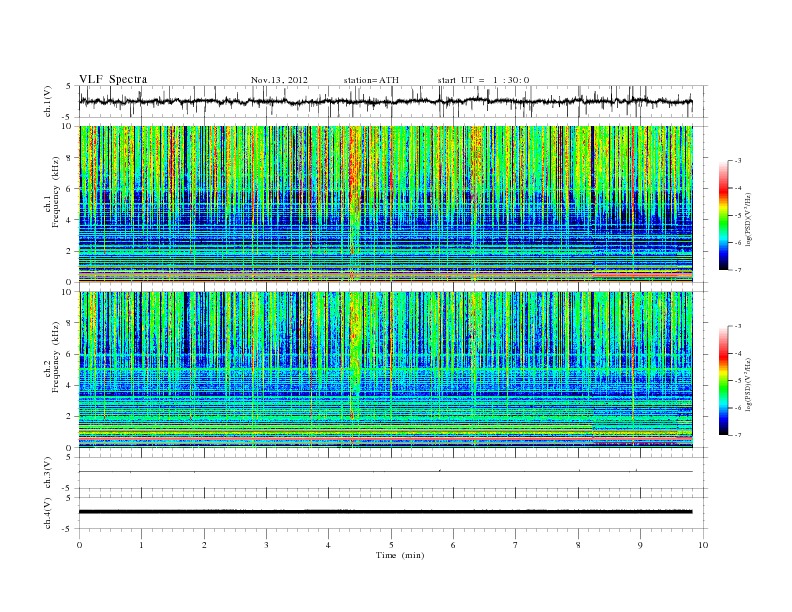Click the "4" kHz tick of ch.2 spectrogram
Viewport: 792px width, 612px height.
[70, 385]
